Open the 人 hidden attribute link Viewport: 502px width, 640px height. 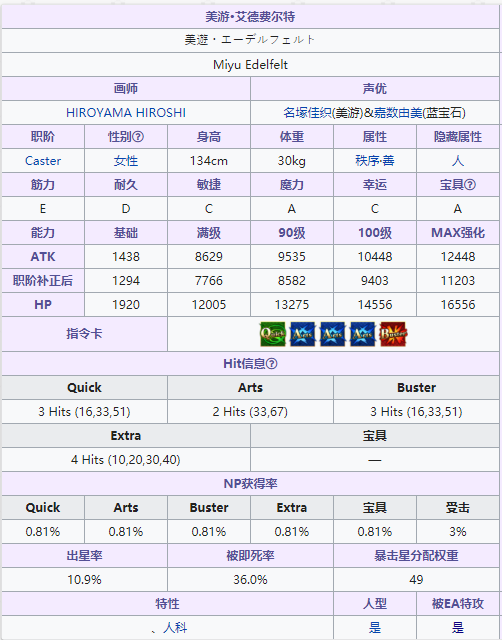point(458,161)
